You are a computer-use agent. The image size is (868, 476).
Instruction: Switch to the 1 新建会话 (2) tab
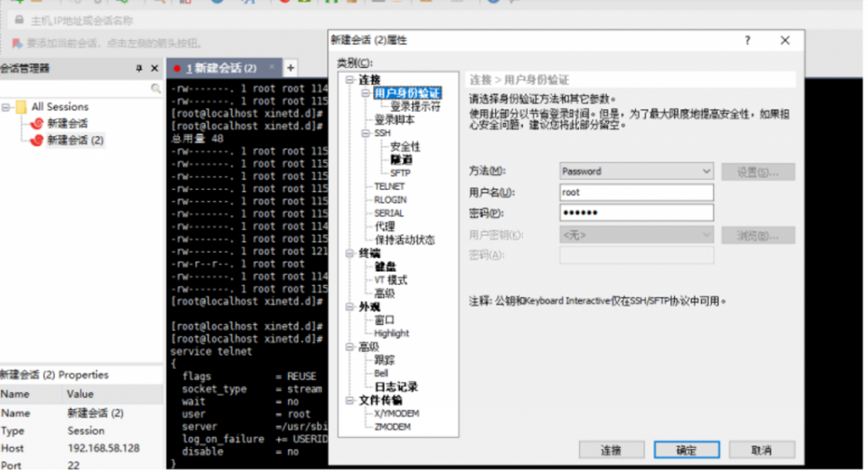point(220,68)
